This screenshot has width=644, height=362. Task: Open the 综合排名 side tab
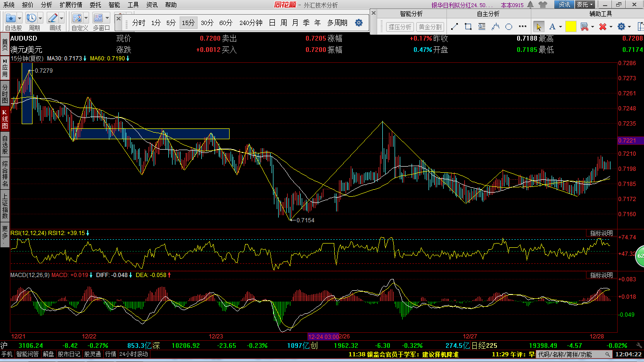5,173
